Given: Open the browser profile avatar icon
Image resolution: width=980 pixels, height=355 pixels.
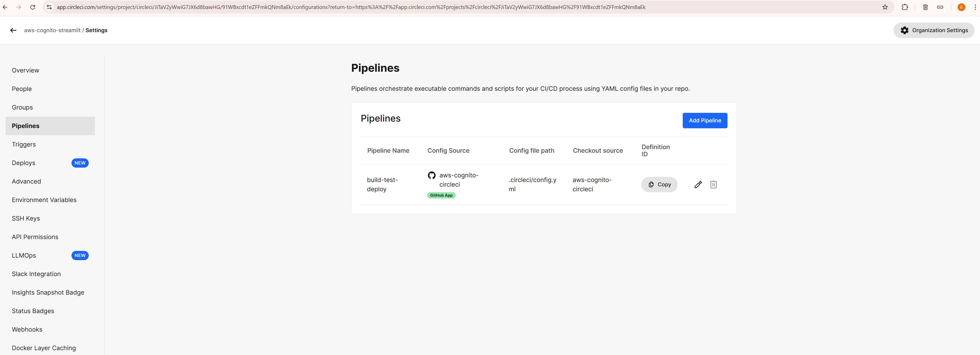Looking at the screenshot, I should pyautogui.click(x=961, y=7).
